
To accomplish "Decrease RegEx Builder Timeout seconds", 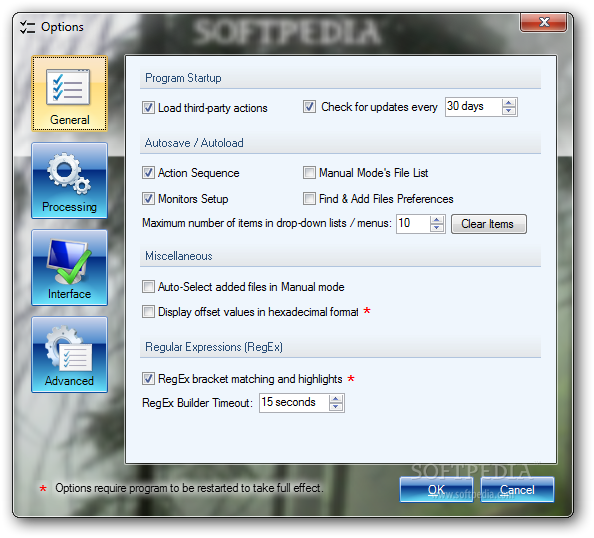I will coord(336,407).
